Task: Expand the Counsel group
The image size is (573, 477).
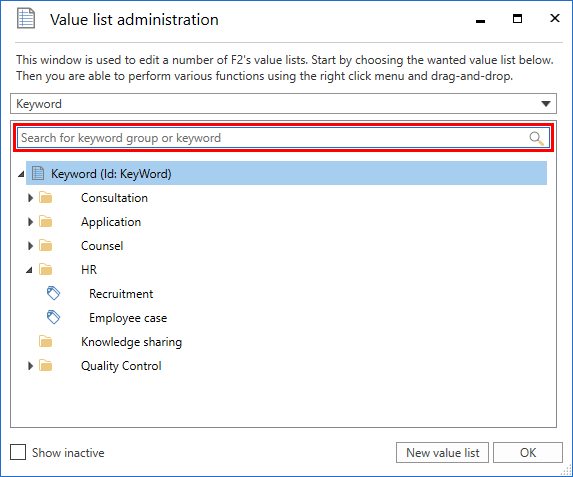Action: click(x=30, y=246)
